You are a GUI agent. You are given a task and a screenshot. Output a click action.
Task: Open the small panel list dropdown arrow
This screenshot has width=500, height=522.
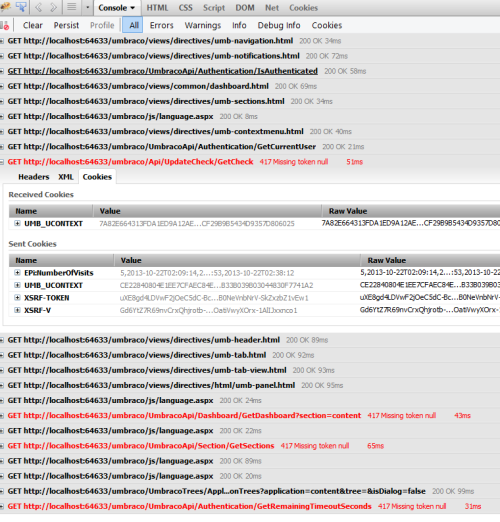tap(87, 7)
